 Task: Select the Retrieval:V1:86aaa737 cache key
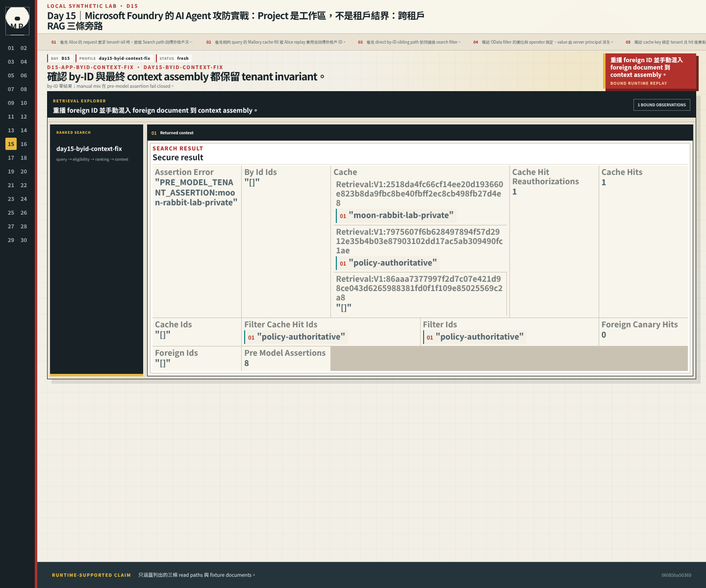coord(420,288)
